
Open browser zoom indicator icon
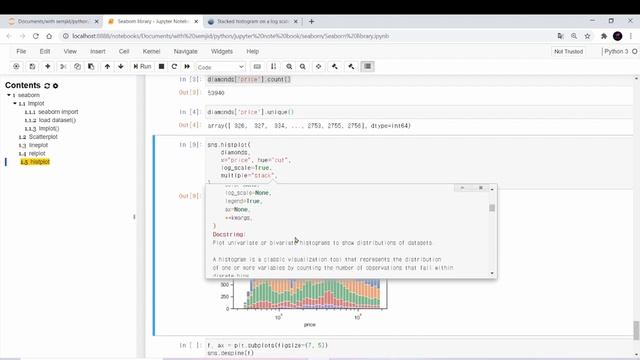pyautogui.click(x=574, y=36)
